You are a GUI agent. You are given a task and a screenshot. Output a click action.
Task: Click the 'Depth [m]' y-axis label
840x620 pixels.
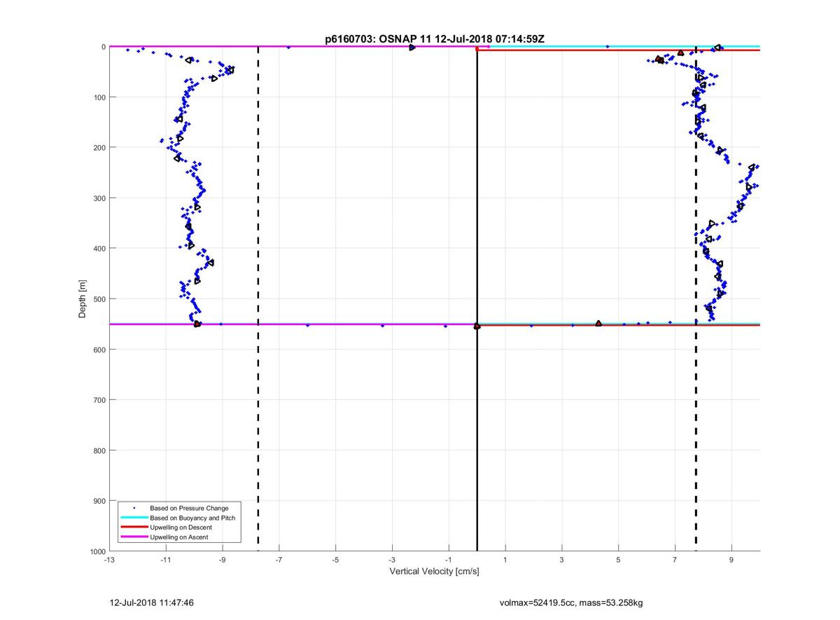pyautogui.click(x=83, y=299)
